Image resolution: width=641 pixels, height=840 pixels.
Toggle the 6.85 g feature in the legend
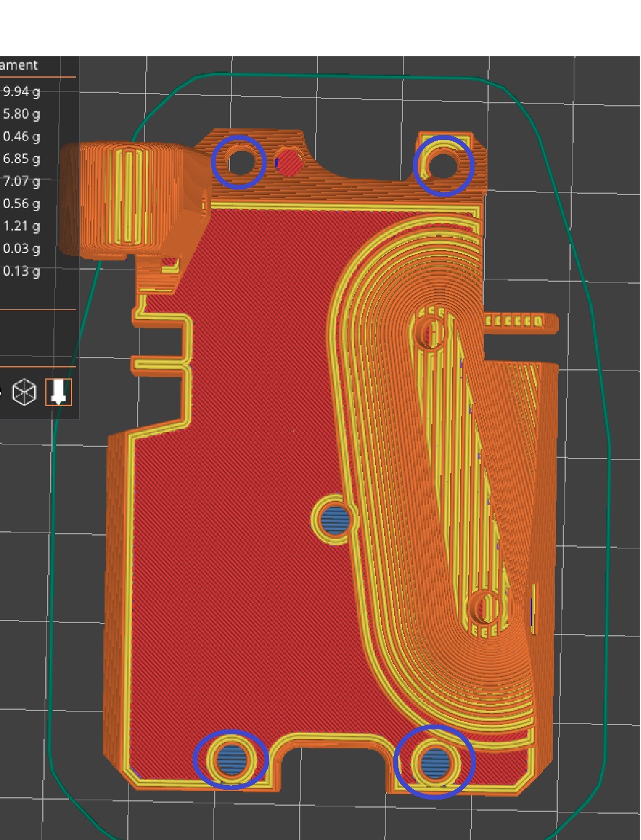click(x=21, y=158)
